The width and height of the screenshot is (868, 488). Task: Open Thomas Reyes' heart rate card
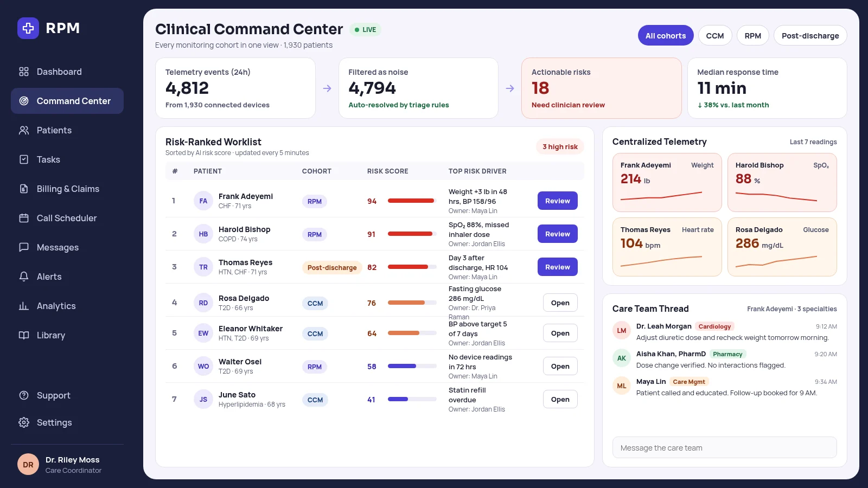pyautogui.click(x=667, y=247)
